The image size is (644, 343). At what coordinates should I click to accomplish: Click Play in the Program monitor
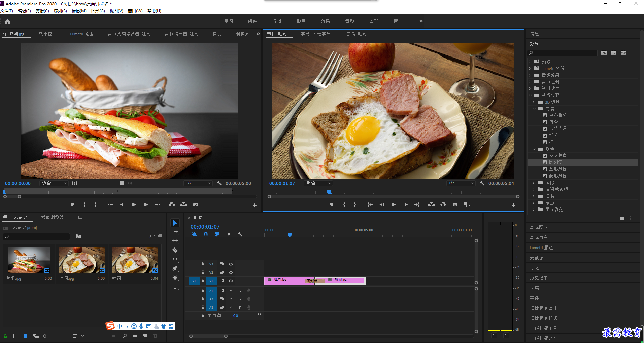pyautogui.click(x=393, y=205)
